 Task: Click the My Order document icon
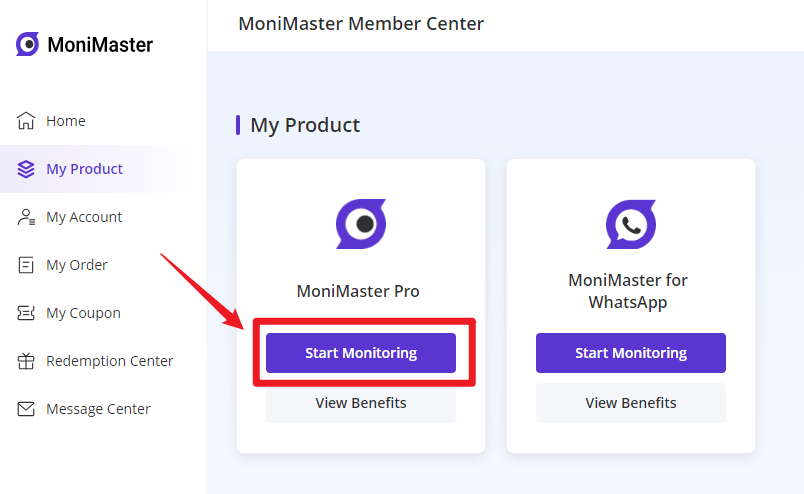[x=26, y=265]
